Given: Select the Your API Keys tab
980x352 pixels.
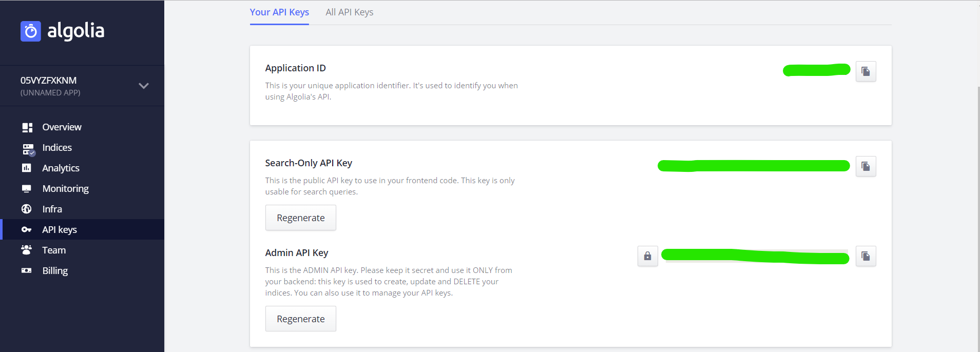Looking at the screenshot, I should pos(279,12).
